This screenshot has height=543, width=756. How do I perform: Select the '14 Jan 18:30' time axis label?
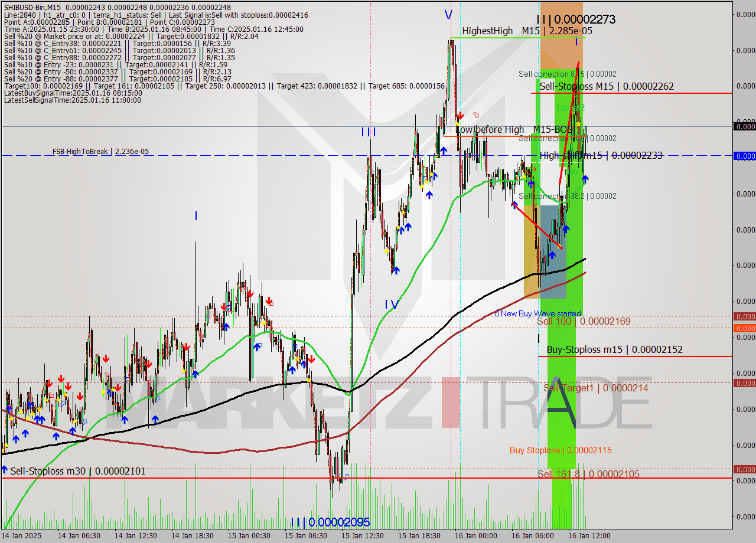pos(192,536)
